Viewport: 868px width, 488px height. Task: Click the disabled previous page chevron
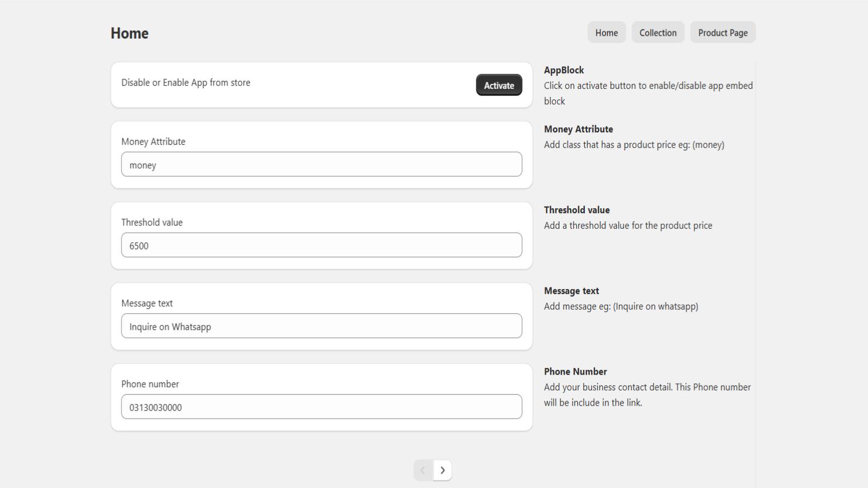point(423,470)
